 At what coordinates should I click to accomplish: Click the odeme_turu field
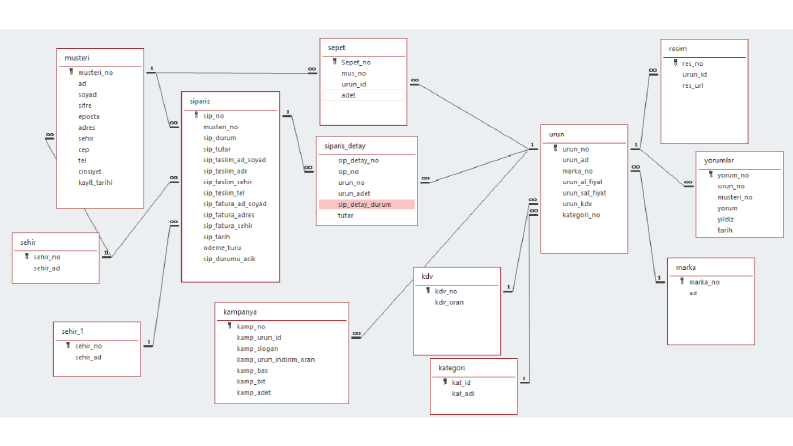[222, 248]
